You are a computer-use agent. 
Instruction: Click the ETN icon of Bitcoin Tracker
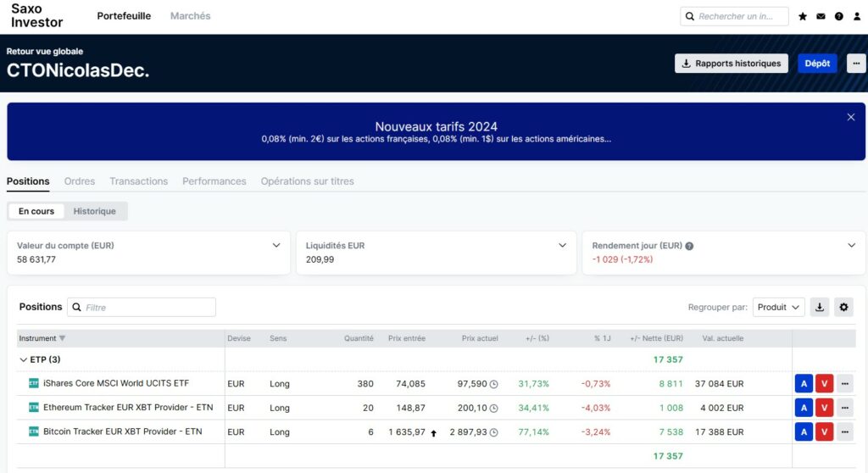34,431
